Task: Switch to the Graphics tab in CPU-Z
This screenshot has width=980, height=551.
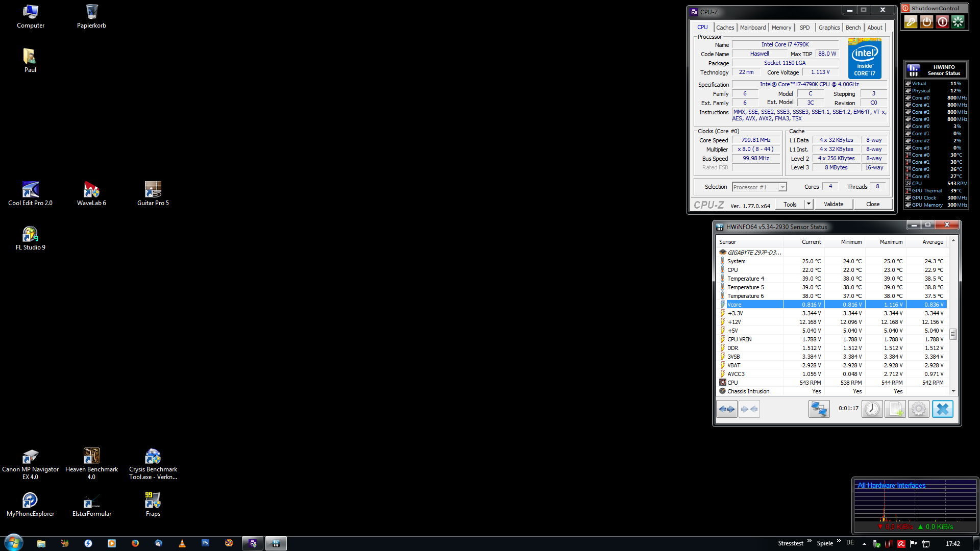Action: coord(829,28)
